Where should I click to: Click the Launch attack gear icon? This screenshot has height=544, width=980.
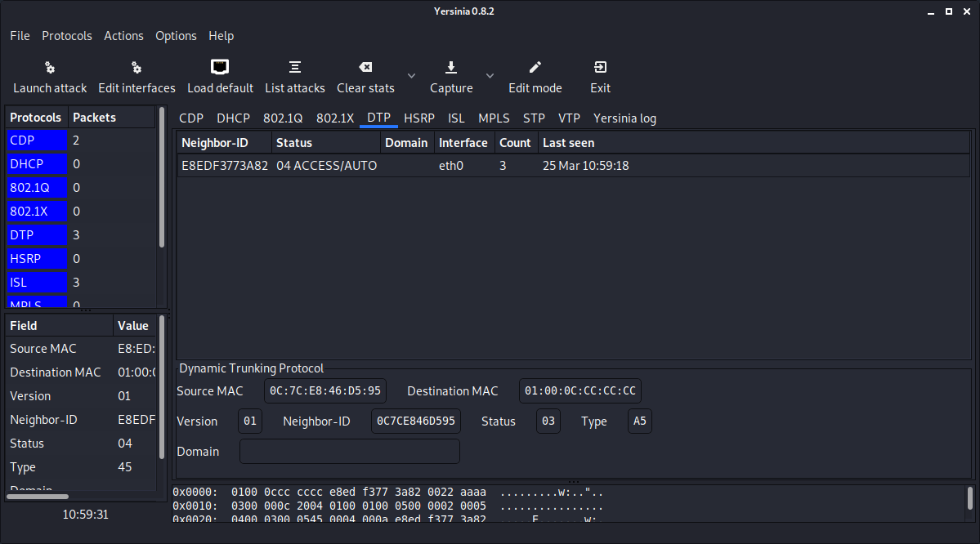pos(50,68)
